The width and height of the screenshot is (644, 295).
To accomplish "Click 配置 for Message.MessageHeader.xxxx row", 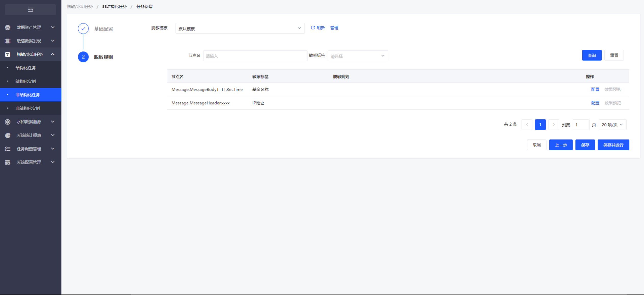I will point(595,103).
